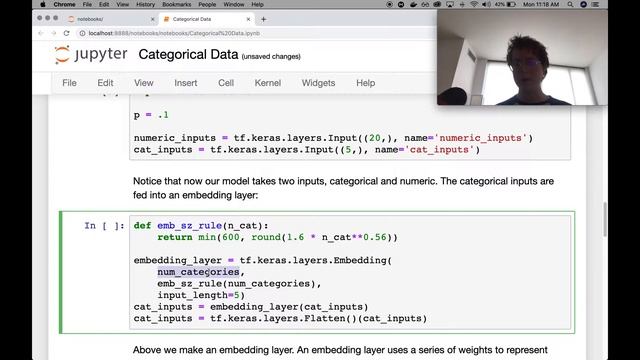The height and width of the screenshot is (360, 640).
Task: Click the numeric_inputs definition line in the code
Action: [x=333, y=138]
